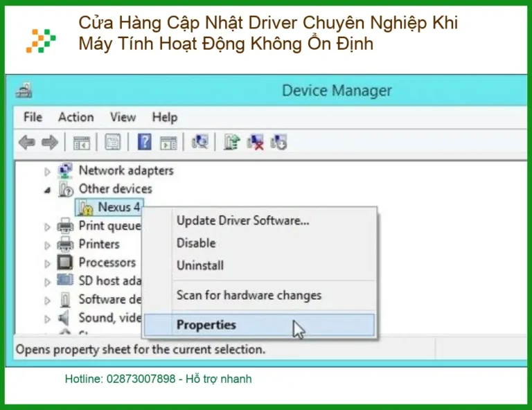Collapse the Other devices node
Screen dimensions: 532x410
[48, 190]
